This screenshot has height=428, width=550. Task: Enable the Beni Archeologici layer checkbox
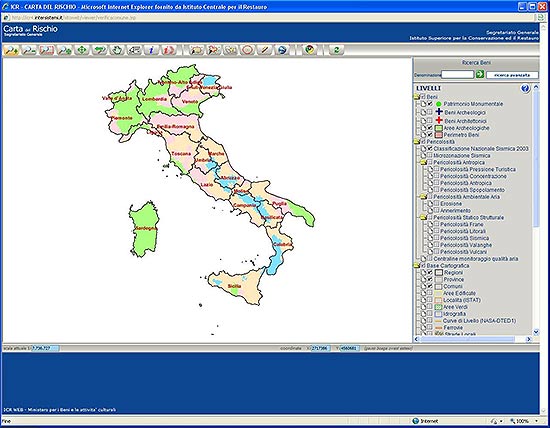pos(430,112)
